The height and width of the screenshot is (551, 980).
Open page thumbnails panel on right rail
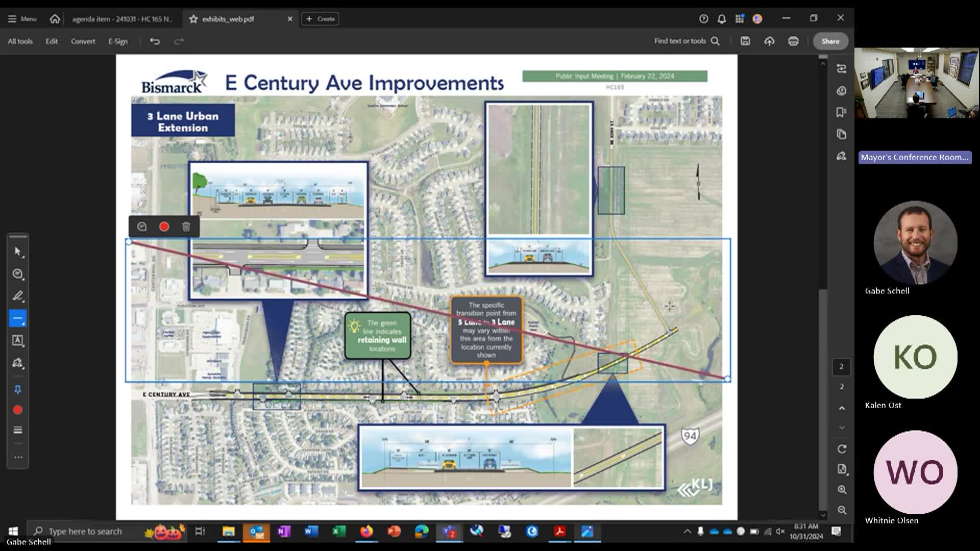[842, 134]
